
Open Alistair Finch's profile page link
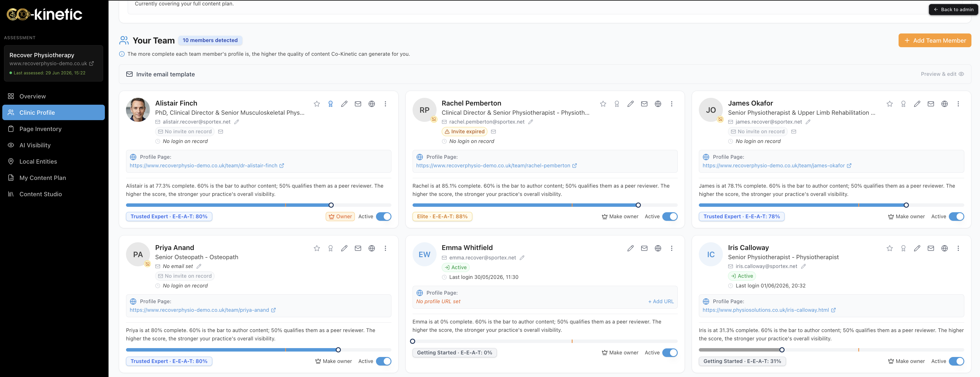coord(207,166)
